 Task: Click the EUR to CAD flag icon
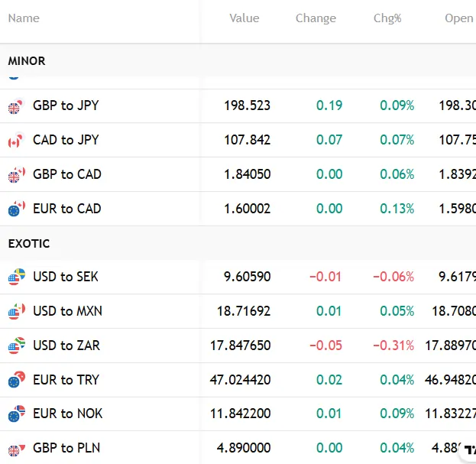point(16,209)
